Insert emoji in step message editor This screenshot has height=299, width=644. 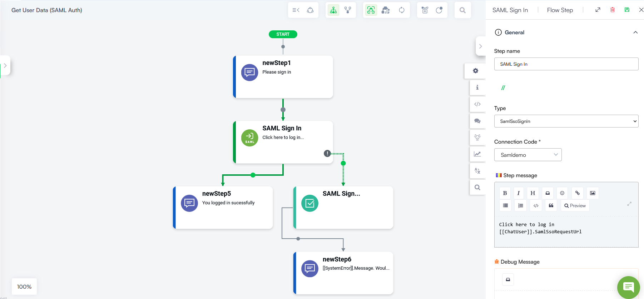(x=562, y=193)
